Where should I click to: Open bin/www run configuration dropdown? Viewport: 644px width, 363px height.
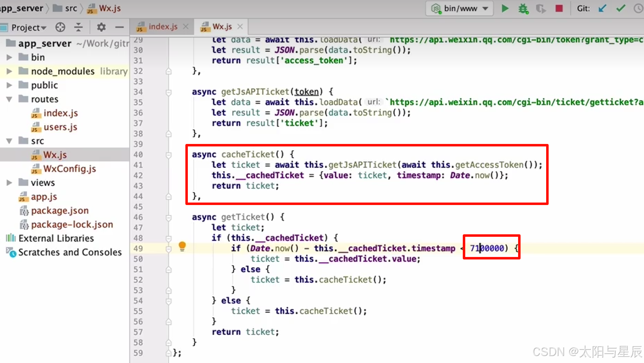click(x=459, y=8)
